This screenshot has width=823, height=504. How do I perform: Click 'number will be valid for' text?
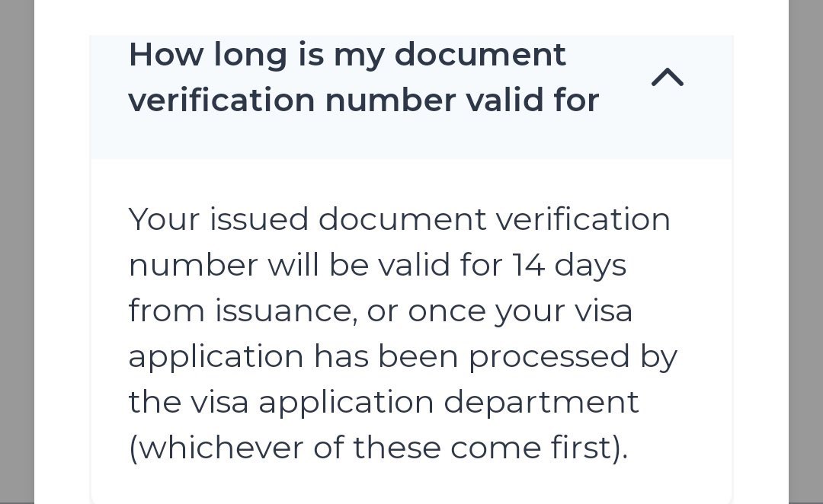click(315, 265)
